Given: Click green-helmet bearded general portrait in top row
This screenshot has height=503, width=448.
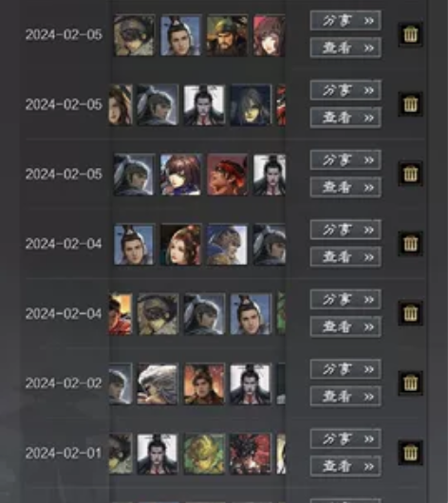Looking at the screenshot, I should [227, 35].
